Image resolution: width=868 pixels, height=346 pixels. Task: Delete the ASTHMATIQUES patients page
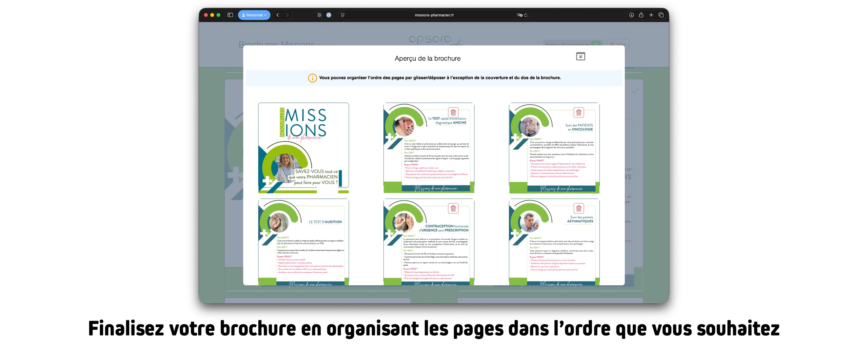tap(578, 208)
